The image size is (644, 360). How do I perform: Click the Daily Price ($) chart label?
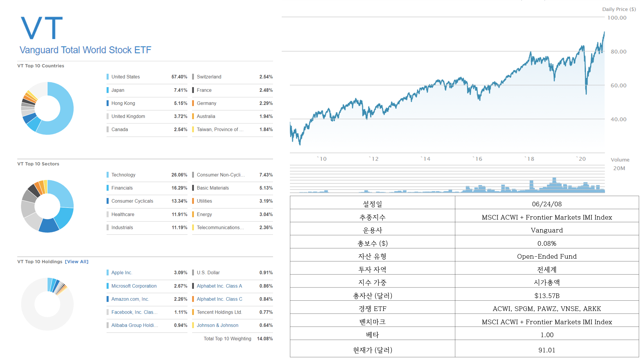(619, 9)
